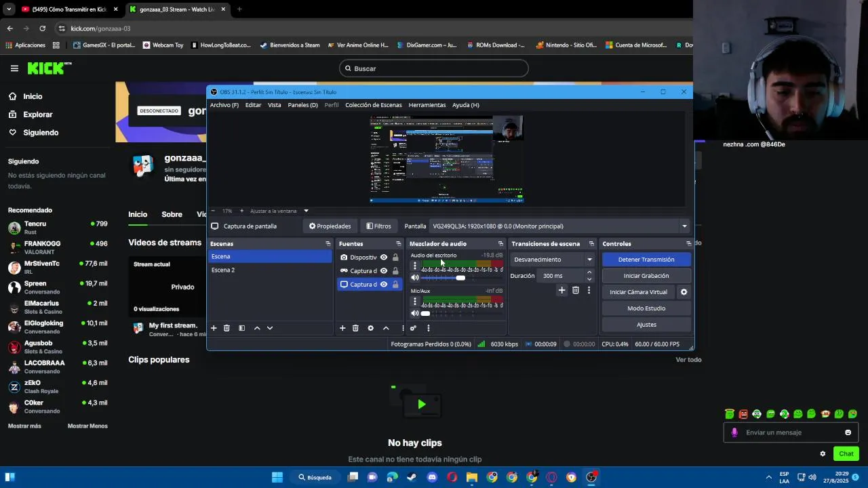
Task: Open Propiedades for the selected source
Action: click(x=330, y=226)
